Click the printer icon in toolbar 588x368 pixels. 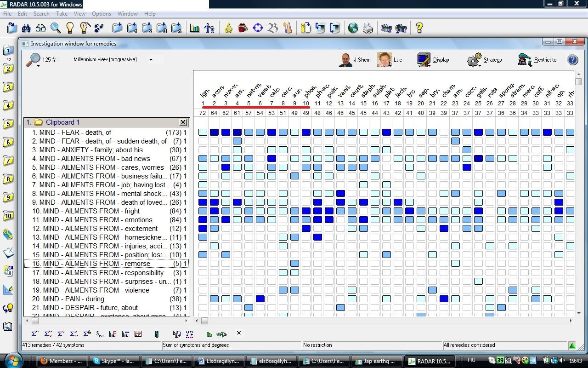click(x=367, y=28)
